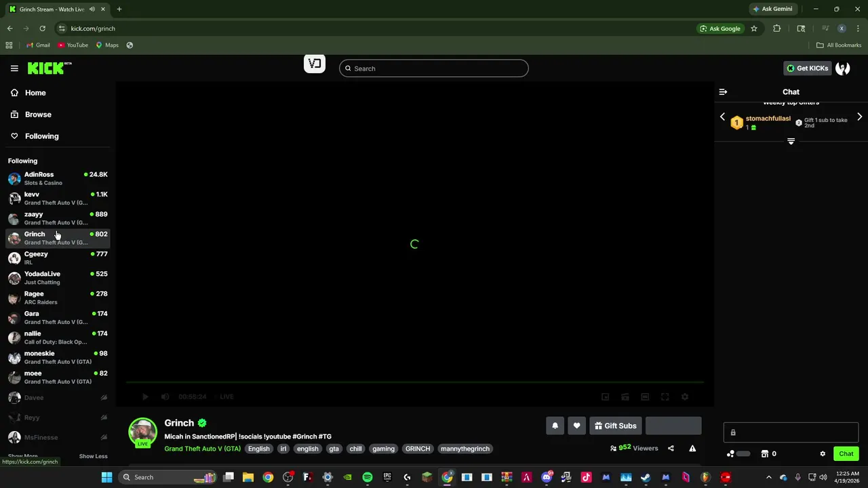
Task: Click green Chat send button
Action: click(x=846, y=454)
